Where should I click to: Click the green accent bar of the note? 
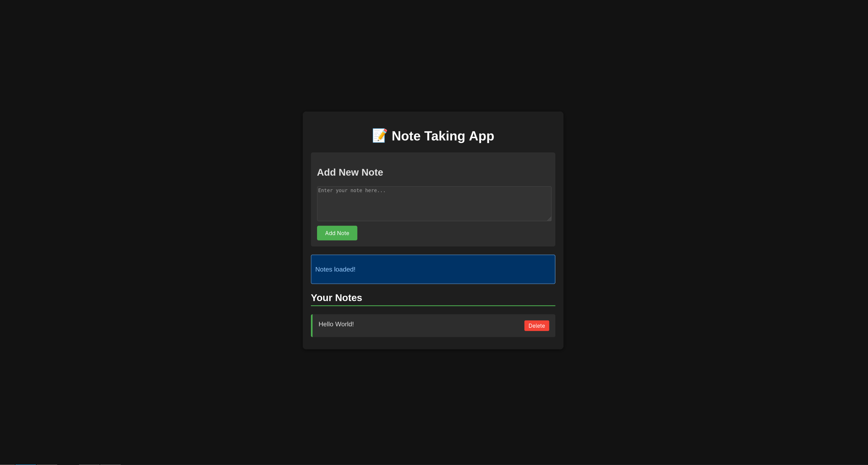(312, 326)
